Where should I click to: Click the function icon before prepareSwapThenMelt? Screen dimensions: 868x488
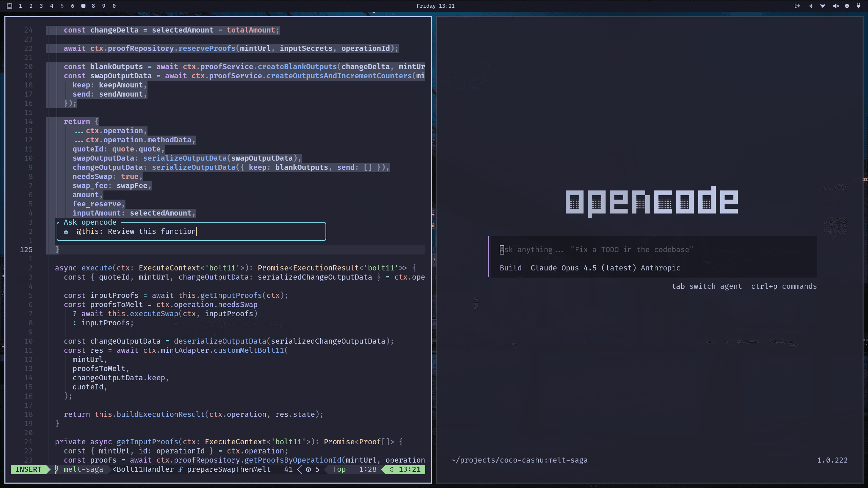(181, 469)
